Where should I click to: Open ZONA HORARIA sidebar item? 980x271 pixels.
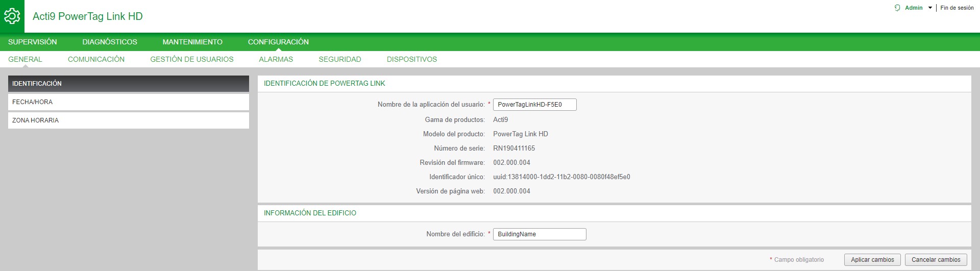(128, 120)
